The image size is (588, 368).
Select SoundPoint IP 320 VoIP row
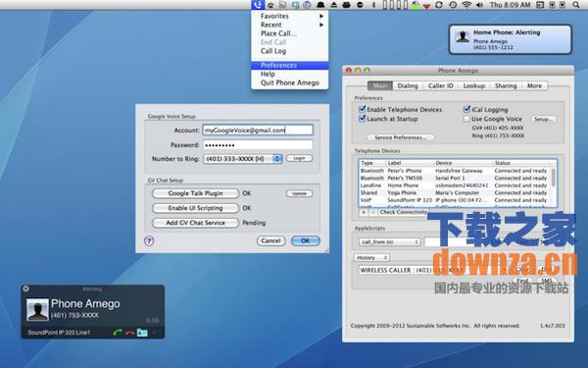[x=455, y=200]
